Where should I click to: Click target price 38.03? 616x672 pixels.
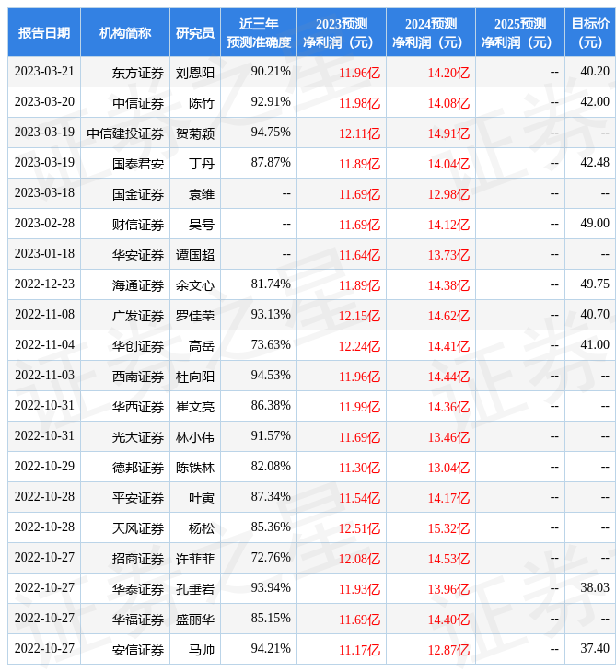coord(595,587)
